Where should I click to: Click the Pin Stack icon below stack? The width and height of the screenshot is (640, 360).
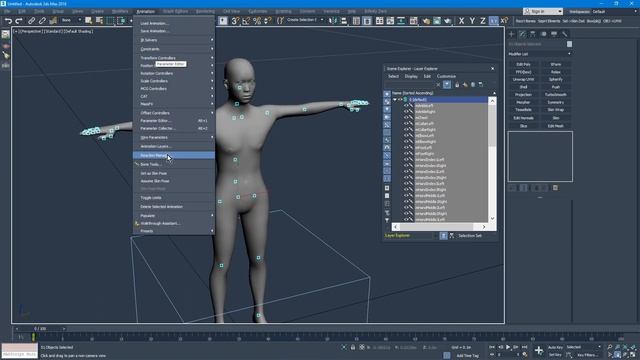click(512, 188)
